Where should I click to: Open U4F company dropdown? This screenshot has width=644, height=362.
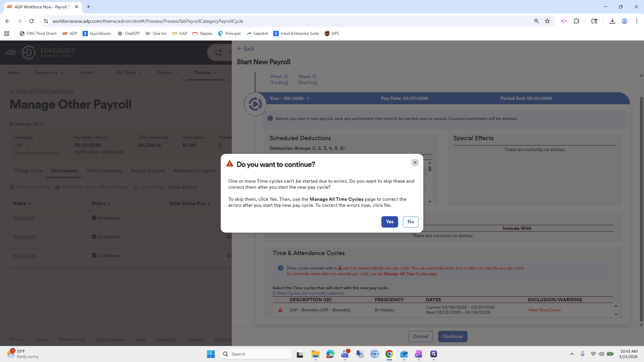(21, 145)
